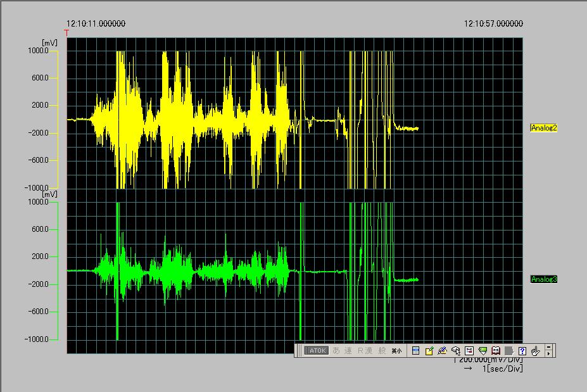Open the ATOK dictionary book icon
This screenshot has width=587, height=392.
coord(496,351)
